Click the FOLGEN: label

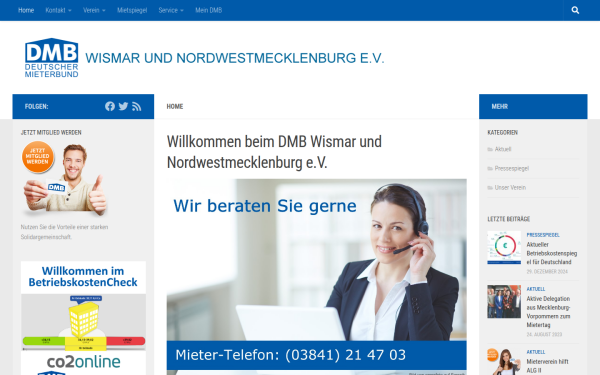click(x=36, y=106)
